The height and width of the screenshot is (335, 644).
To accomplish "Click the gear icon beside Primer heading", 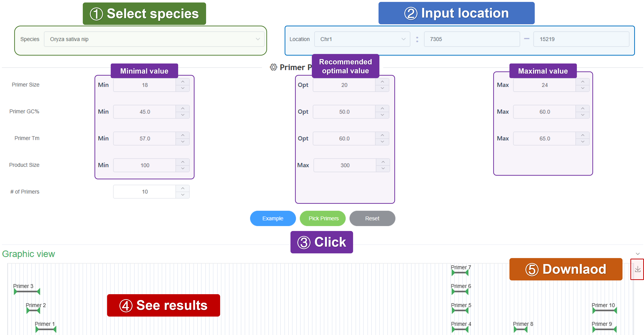I will coord(273,67).
